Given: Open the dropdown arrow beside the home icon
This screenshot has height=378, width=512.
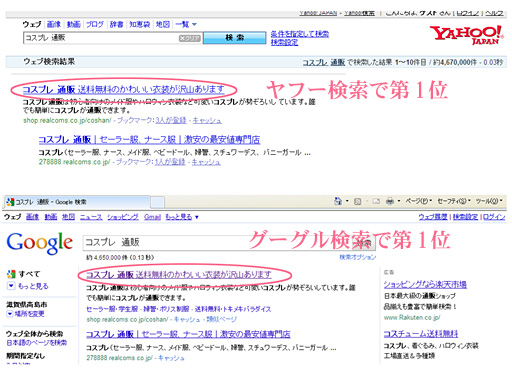Looking at the screenshot, I should click(x=347, y=201).
